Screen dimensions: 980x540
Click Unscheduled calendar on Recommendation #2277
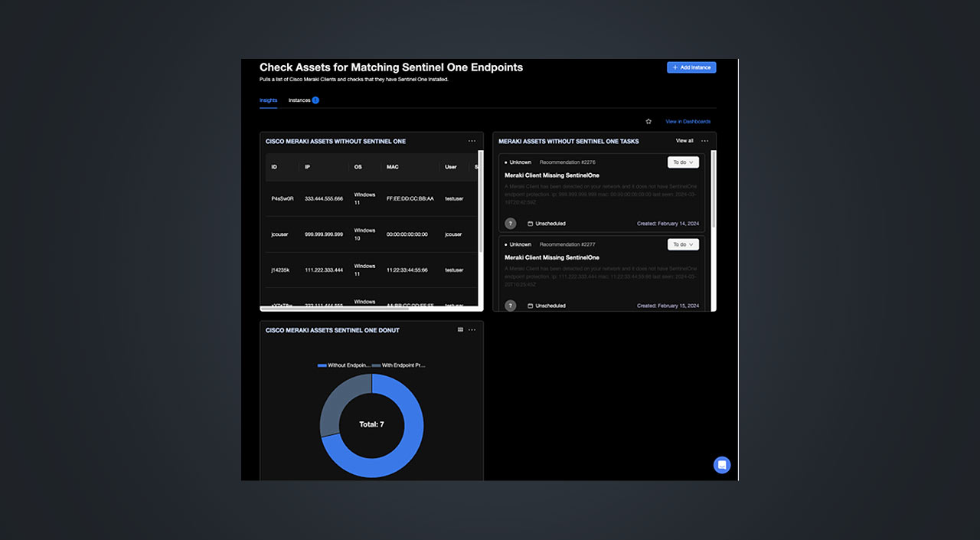(547, 306)
